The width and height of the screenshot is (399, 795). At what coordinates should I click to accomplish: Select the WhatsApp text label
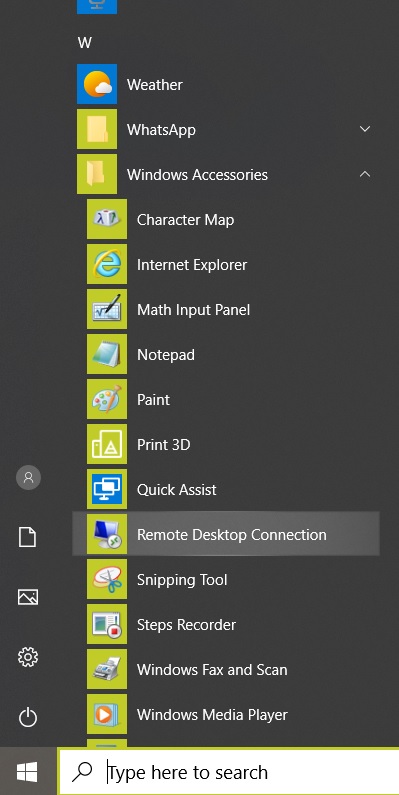point(161,130)
